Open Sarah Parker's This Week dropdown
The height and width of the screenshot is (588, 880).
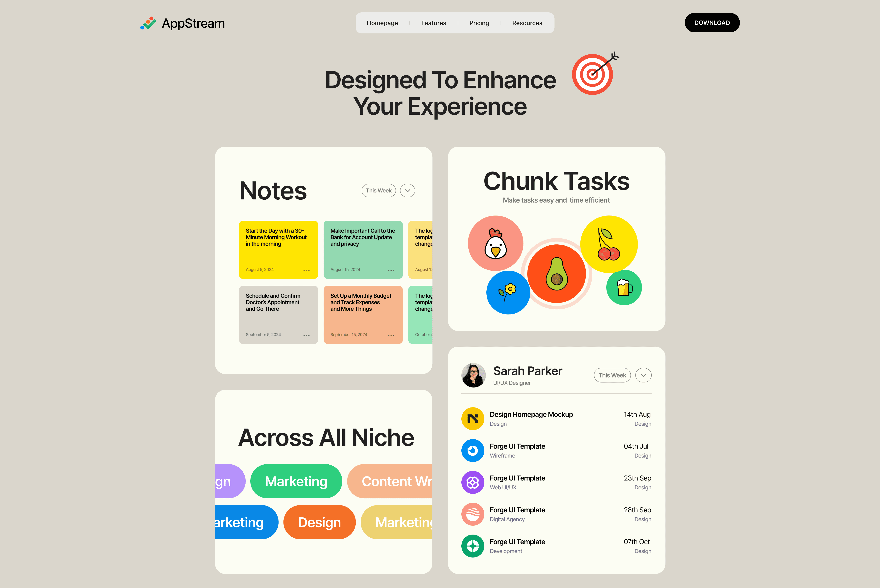pyautogui.click(x=612, y=375)
